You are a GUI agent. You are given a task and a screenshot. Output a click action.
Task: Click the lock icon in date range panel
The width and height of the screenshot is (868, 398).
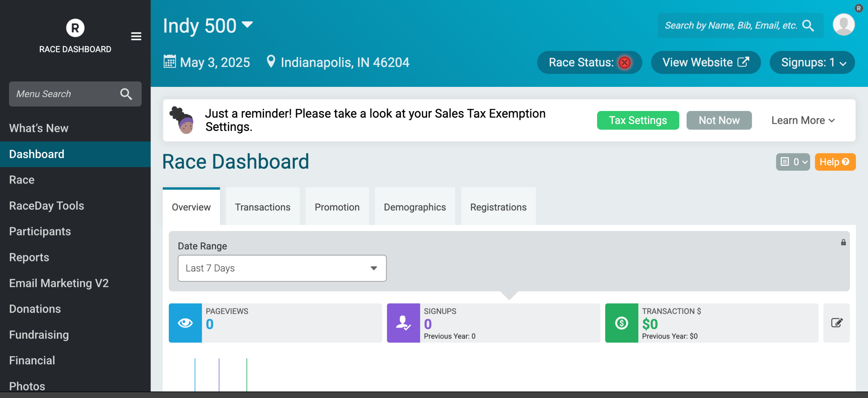tap(843, 242)
